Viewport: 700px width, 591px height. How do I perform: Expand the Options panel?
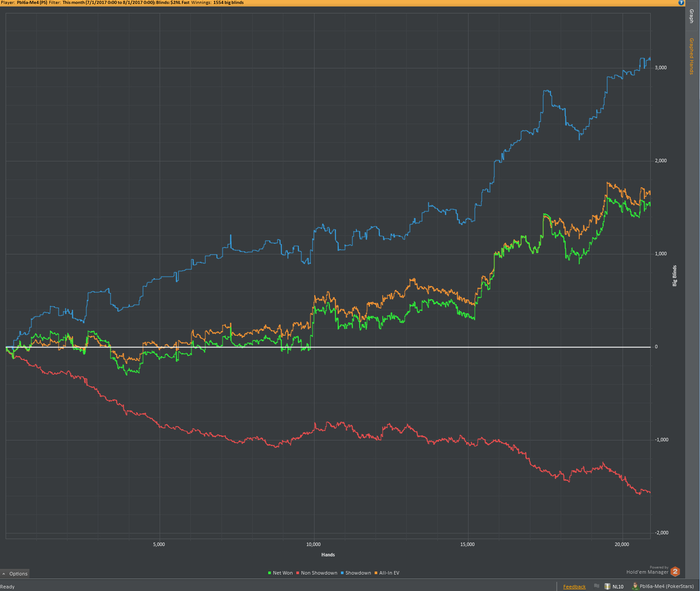tap(15, 574)
